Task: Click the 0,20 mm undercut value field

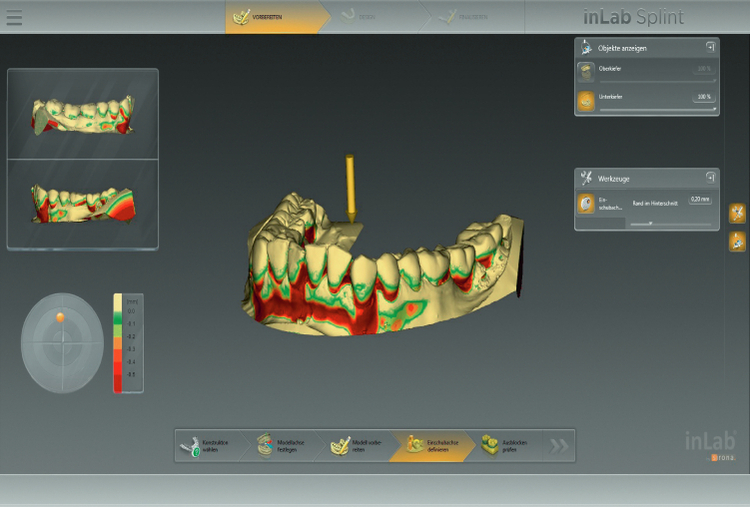Action: (700, 200)
